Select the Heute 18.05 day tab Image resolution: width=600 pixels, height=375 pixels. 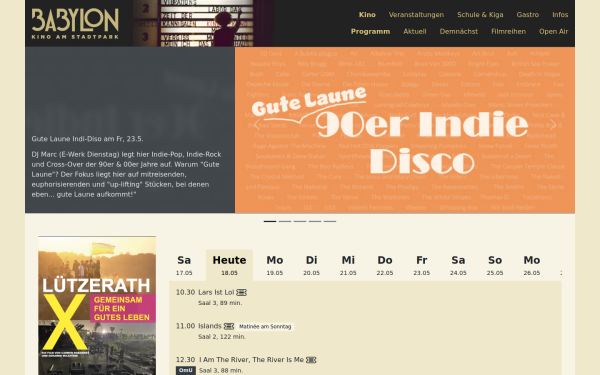point(229,265)
